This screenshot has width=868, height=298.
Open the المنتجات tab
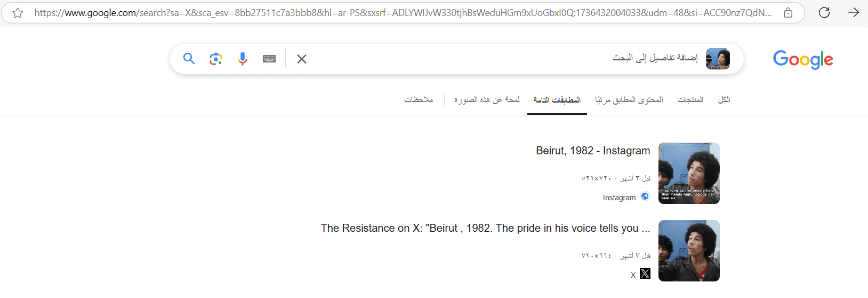click(690, 100)
